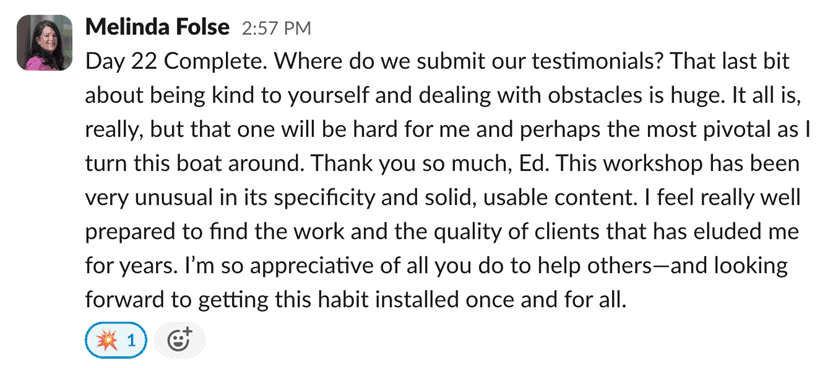The image size is (838, 368).
Task: Open the add reaction emoji picker
Action: coord(180,340)
